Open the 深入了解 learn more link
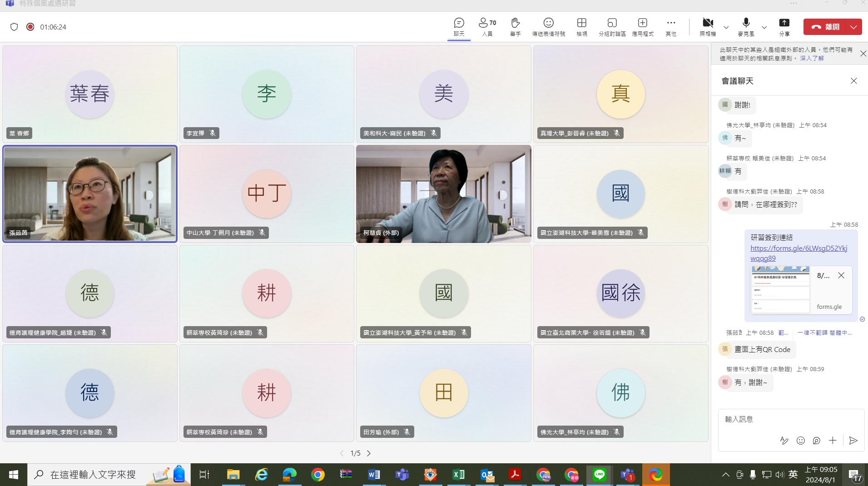868x486 pixels. click(812, 58)
